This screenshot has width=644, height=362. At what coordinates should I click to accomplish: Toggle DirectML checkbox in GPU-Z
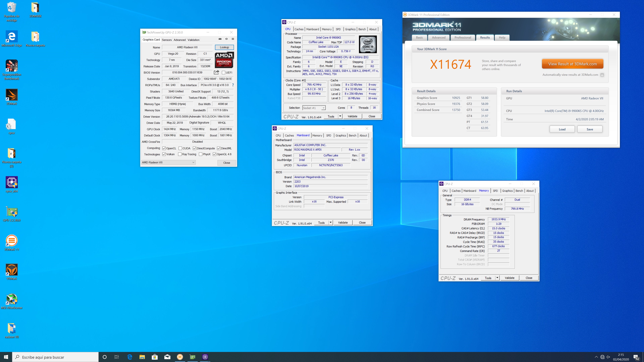click(x=219, y=148)
